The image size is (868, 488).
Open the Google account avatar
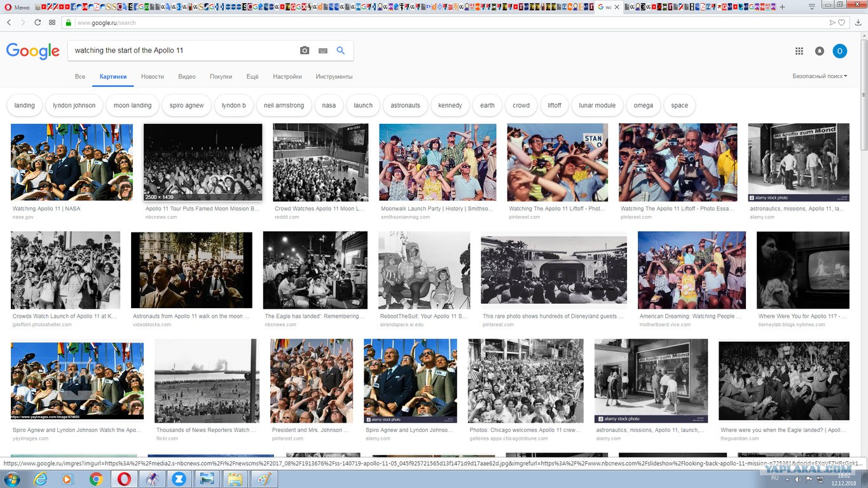[840, 51]
